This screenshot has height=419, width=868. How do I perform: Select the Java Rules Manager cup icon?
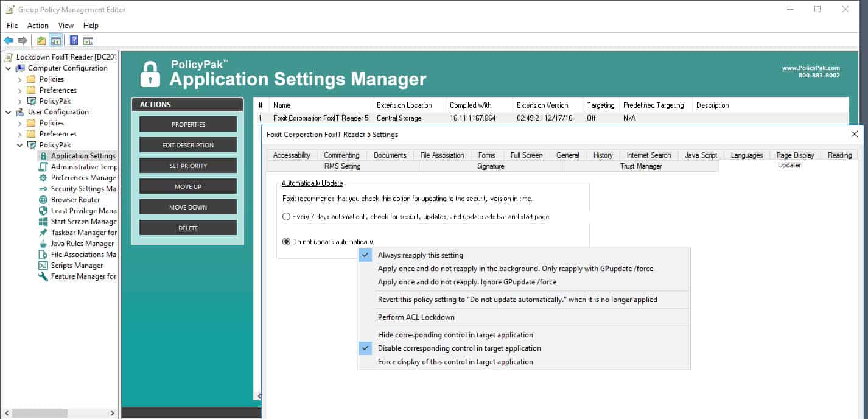click(x=43, y=244)
